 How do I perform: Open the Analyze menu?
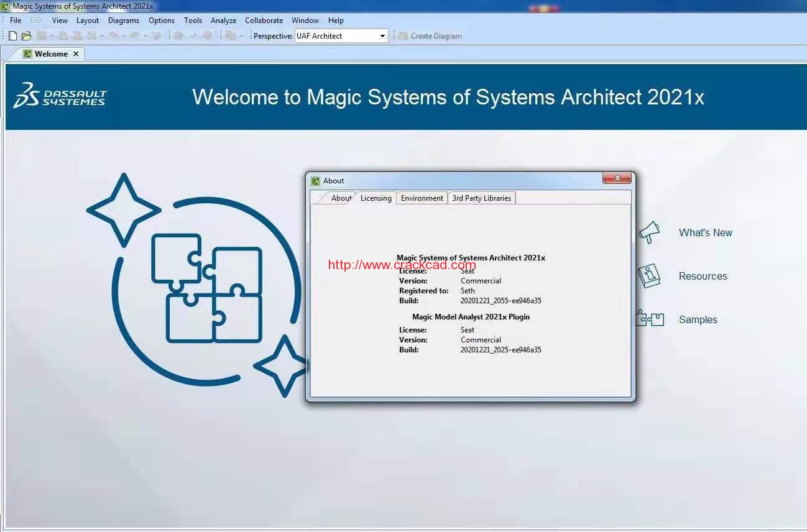click(224, 21)
